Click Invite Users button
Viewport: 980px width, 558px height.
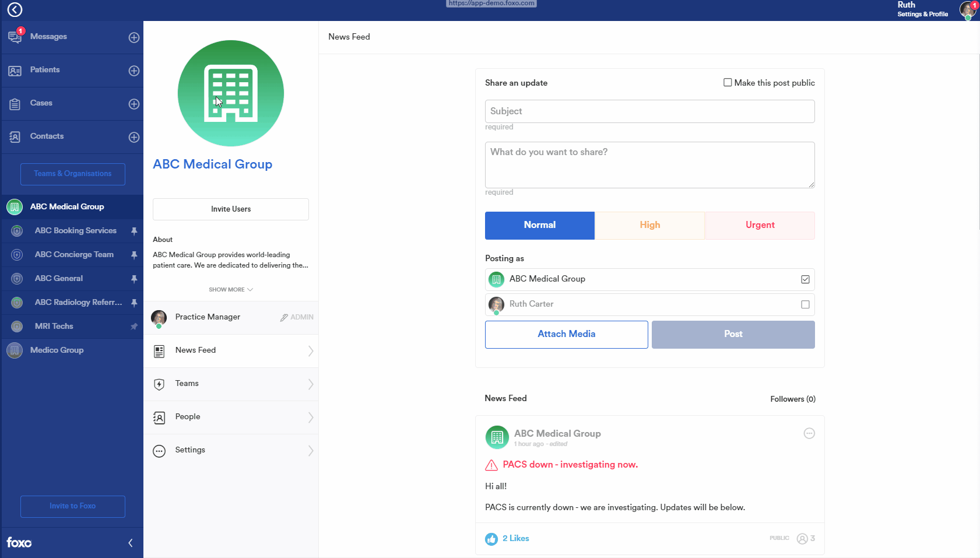[231, 209]
